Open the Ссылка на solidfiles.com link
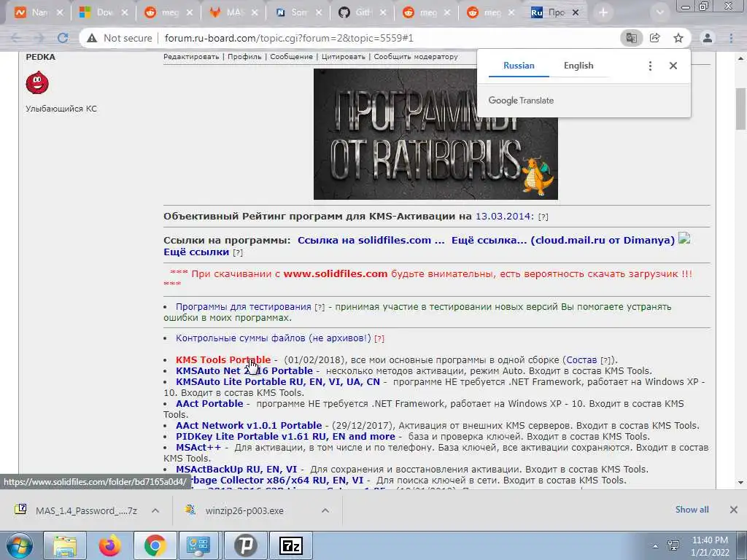The image size is (747, 560). coord(371,241)
